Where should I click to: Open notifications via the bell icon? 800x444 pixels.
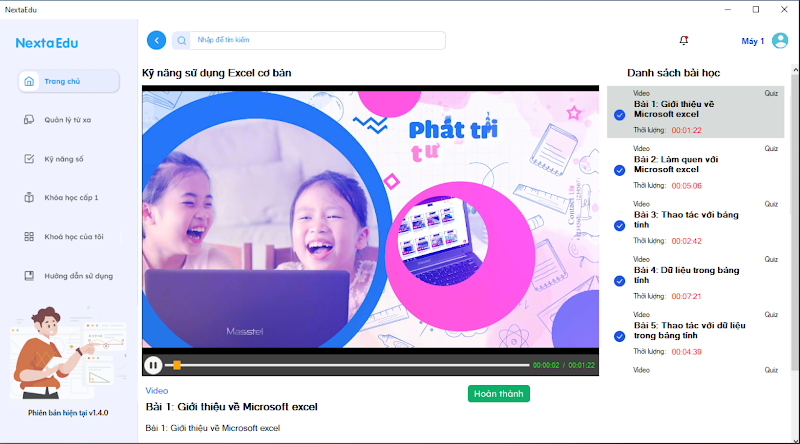point(684,40)
